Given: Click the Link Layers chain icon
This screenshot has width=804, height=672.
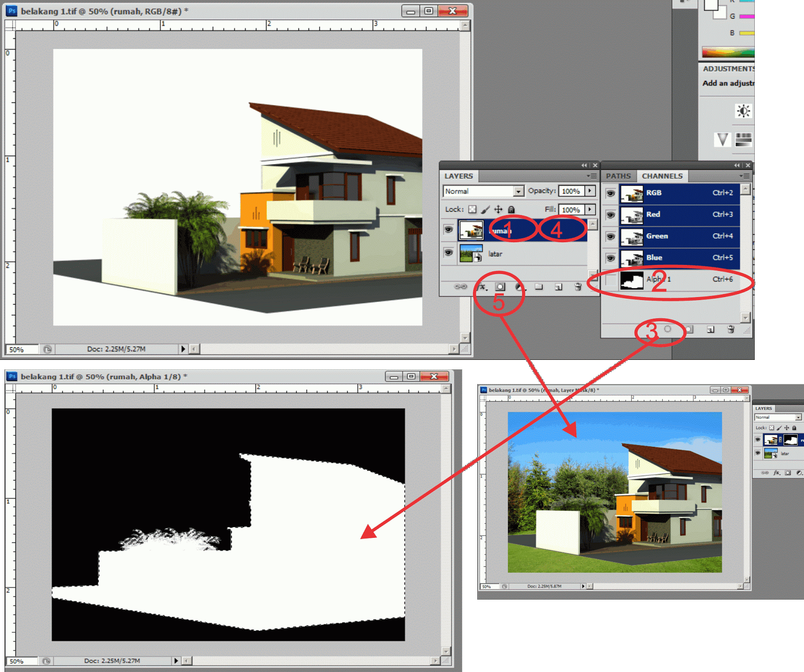Looking at the screenshot, I should [x=460, y=286].
